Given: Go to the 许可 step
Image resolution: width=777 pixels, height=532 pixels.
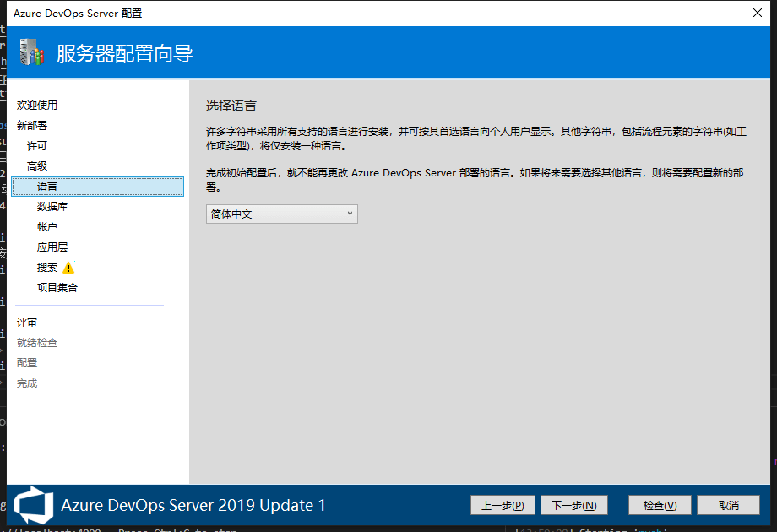Looking at the screenshot, I should click(x=37, y=146).
